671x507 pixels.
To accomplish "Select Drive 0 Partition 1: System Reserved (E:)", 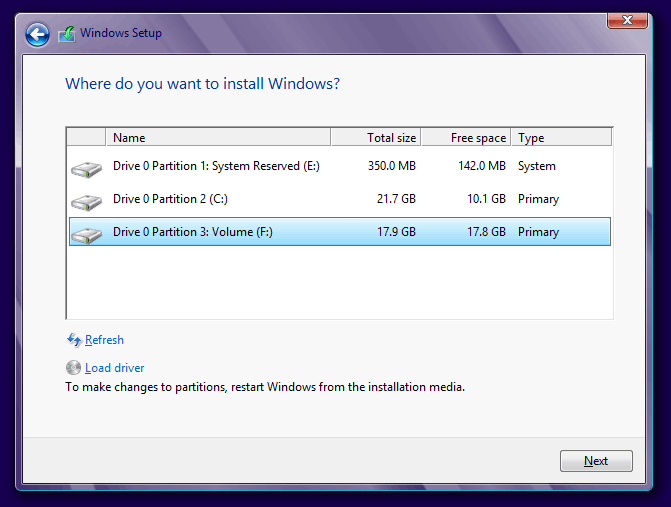I will click(340, 166).
